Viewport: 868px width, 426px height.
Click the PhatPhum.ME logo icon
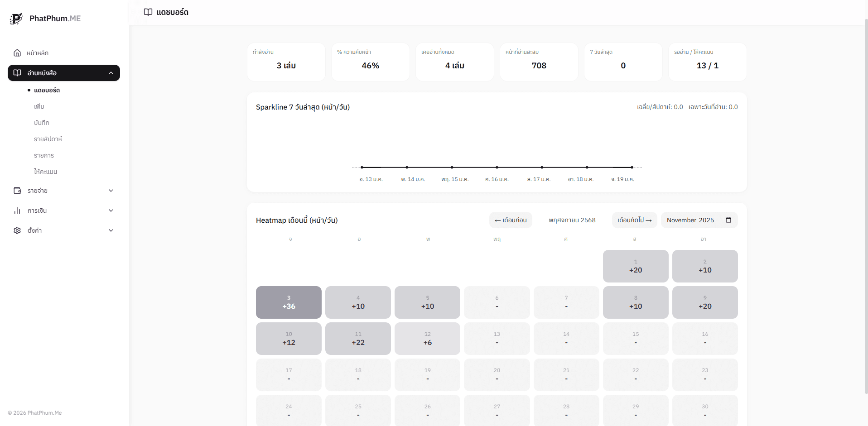[x=16, y=19]
